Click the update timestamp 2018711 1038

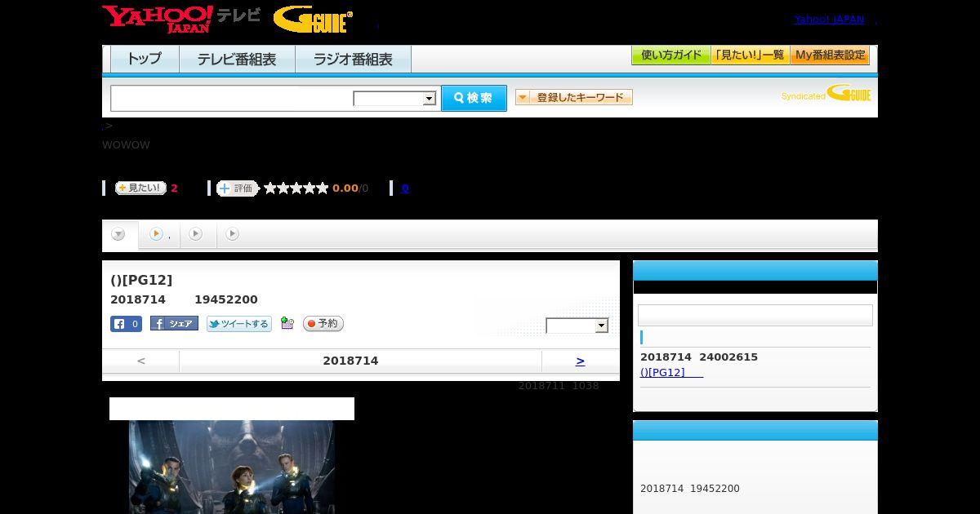(x=559, y=386)
